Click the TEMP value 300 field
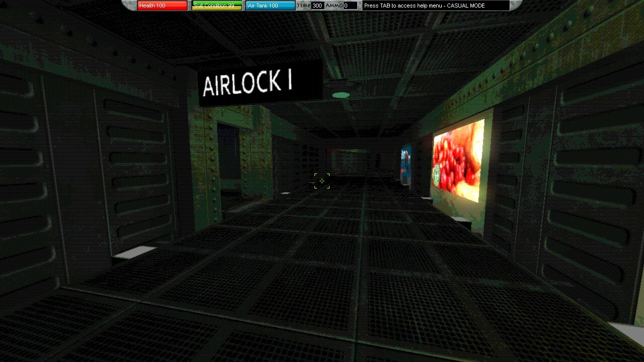Image resolution: width=644 pixels, height=362 pixels. click(317, 6)
